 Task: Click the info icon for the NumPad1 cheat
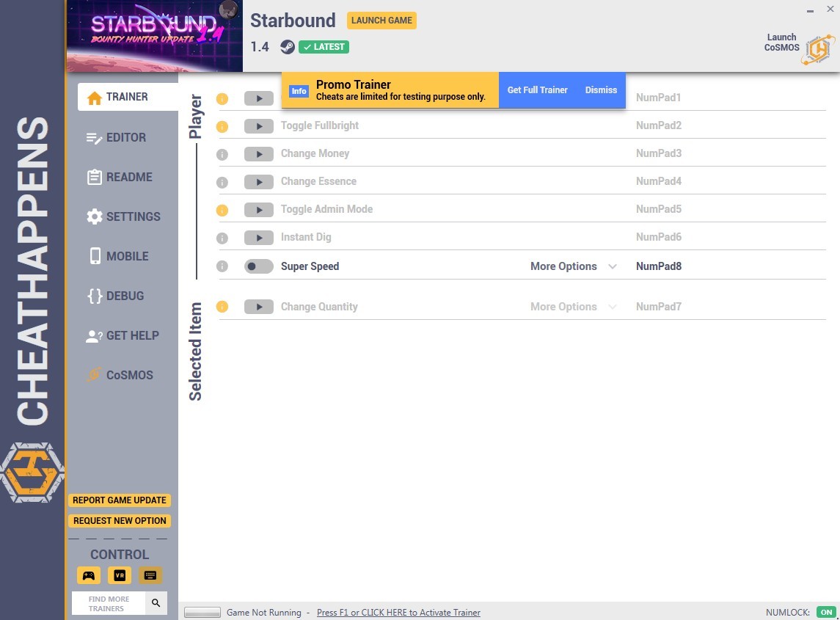click(x=222, y=98)
